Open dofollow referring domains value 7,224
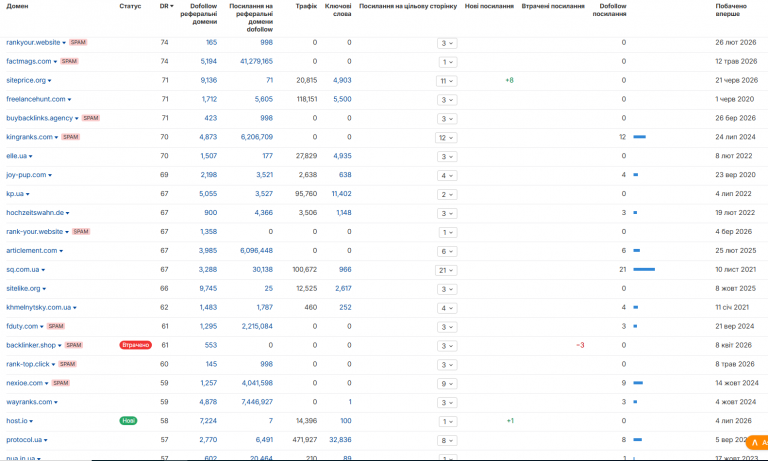The image size is (768, 461). [x=208, y=421]
